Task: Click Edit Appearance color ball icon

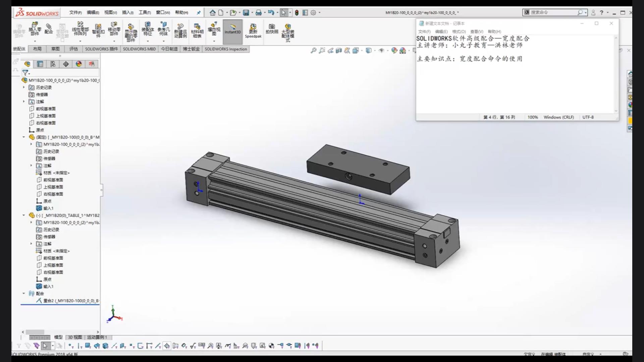Action: (x=394, y=51)
